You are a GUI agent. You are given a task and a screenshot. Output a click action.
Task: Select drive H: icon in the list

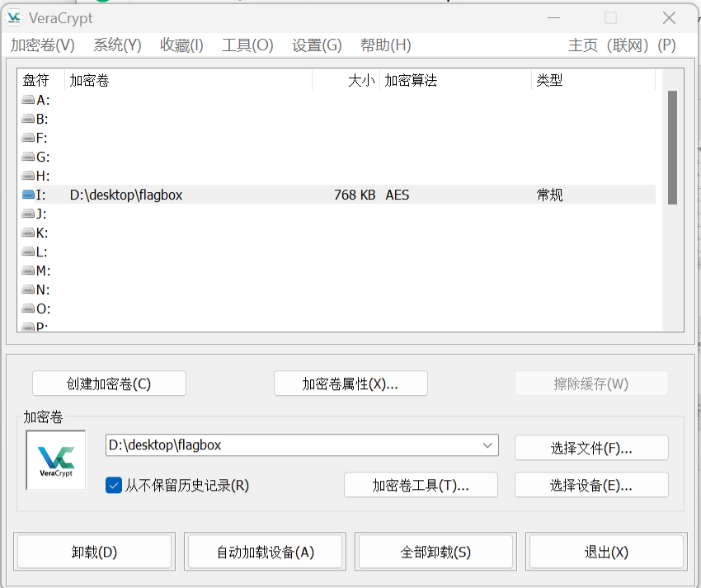tap(28, 176)
